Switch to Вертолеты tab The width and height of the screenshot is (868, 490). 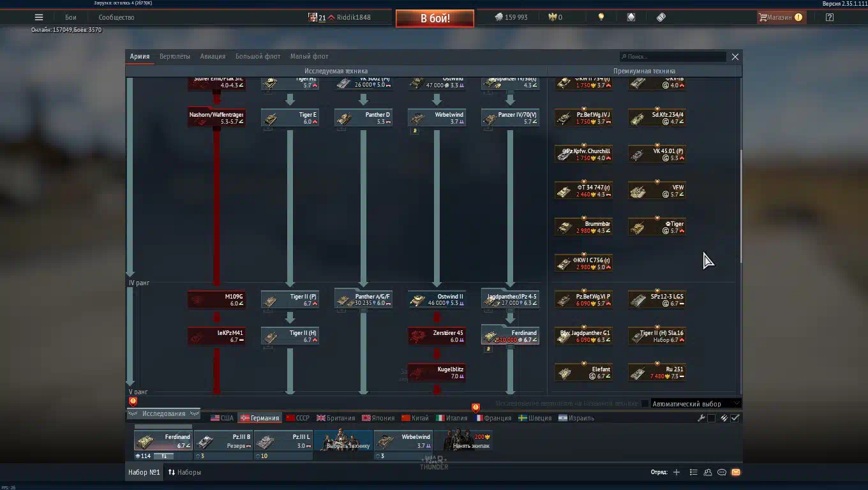(x=175, y=56)
